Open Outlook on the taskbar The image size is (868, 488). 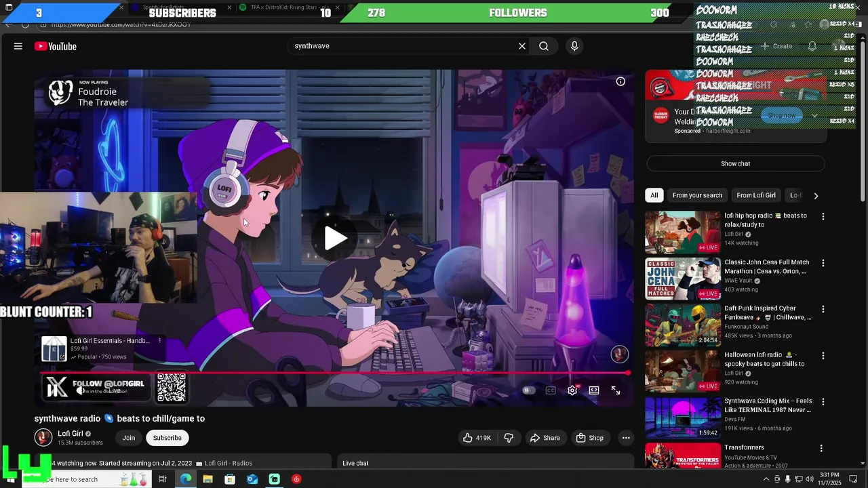pos(252,479)
